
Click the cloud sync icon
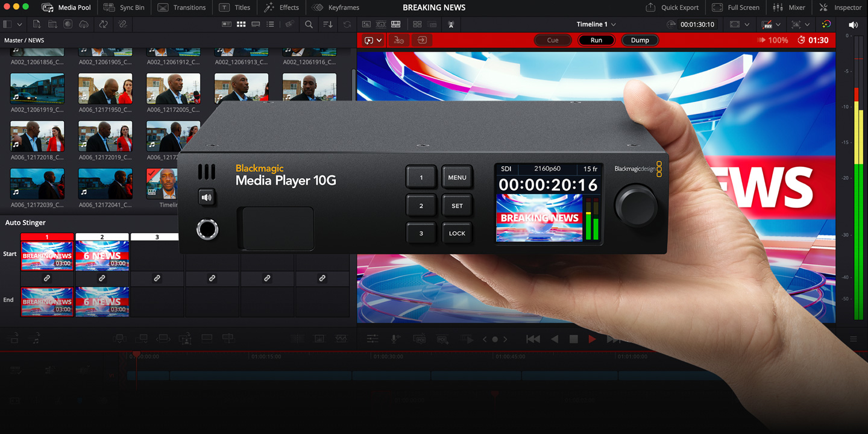(x=84, y=24)
